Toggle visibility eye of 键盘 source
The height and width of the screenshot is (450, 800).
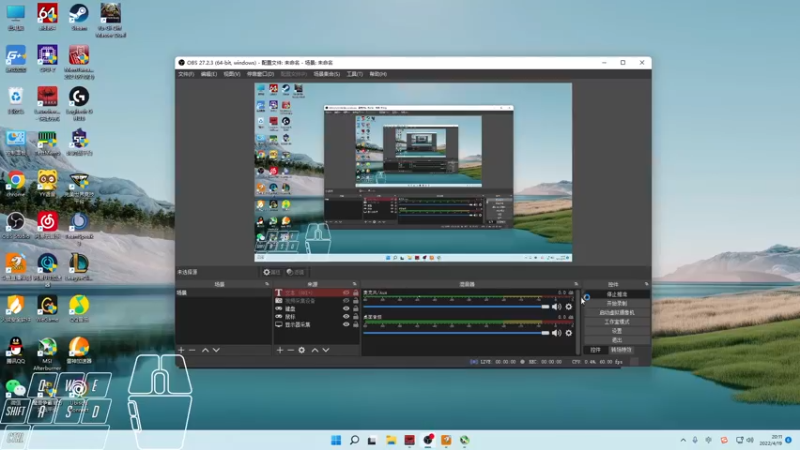click(x=346, y=309)
